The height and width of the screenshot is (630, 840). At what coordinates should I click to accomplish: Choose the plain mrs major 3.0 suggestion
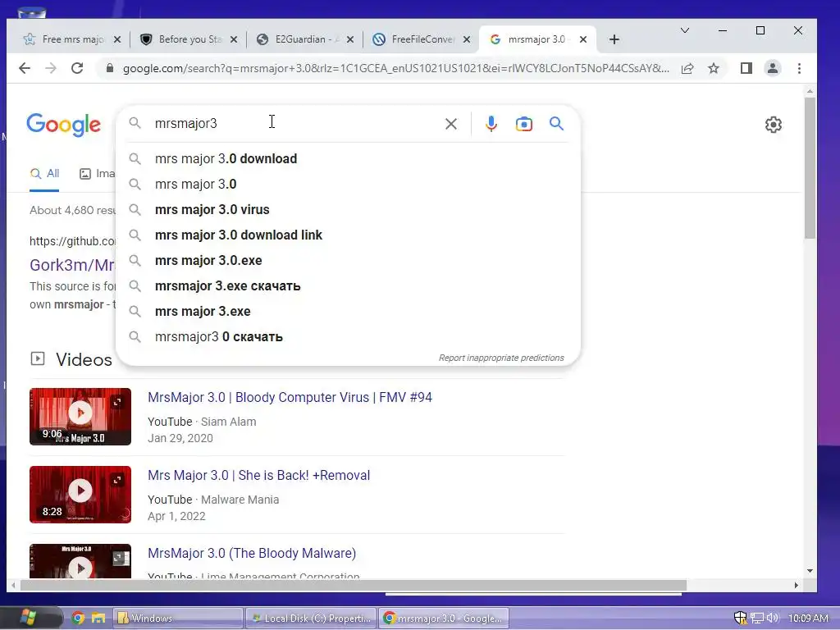(348, 185)
